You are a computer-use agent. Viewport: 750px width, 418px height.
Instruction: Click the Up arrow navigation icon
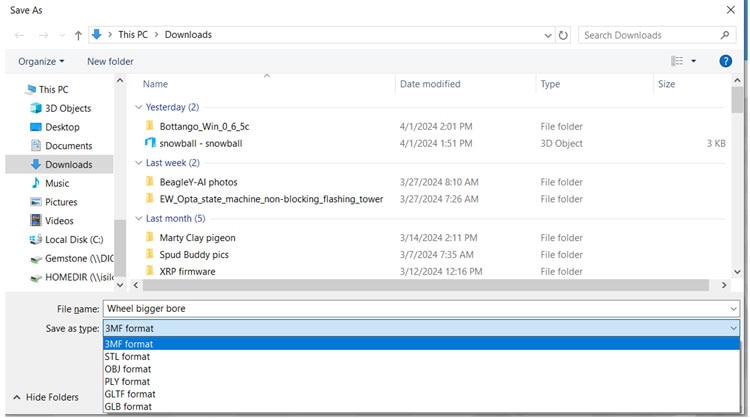coord(78,35)
